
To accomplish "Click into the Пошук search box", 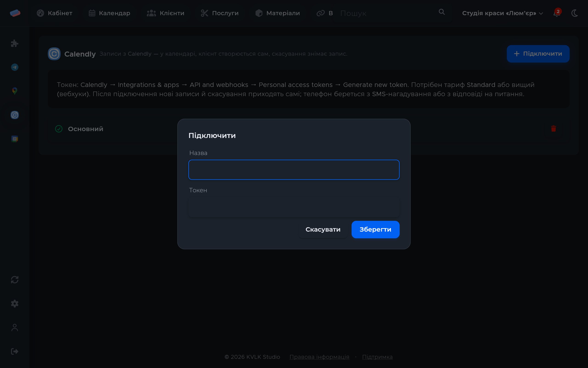I will 386,13.
